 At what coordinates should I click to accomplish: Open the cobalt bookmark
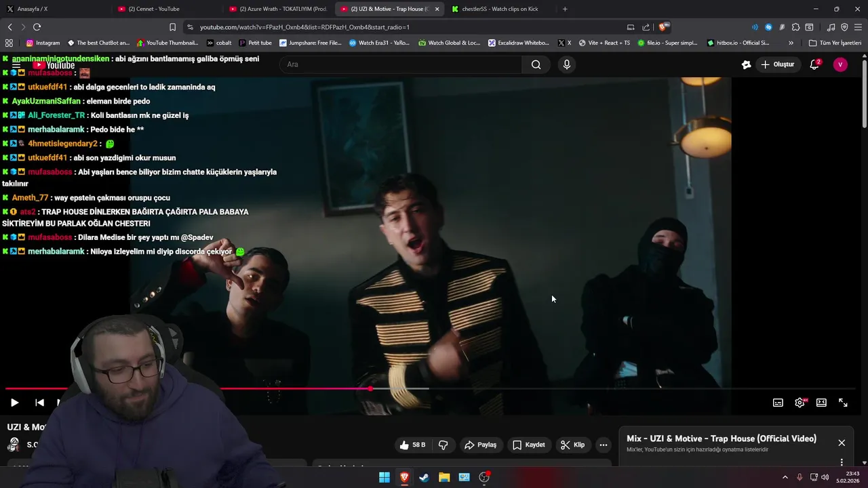(x=218, y=43)
